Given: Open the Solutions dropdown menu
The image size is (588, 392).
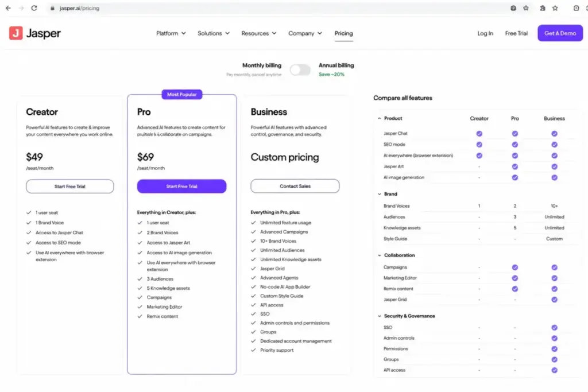Looking at the screenshot, I should click(214, 33).
